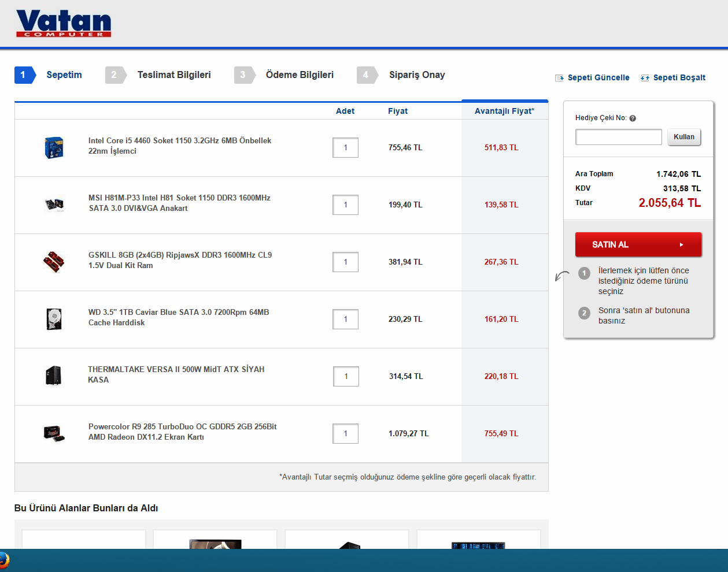The image size is (728, 572).
Task: Click the discounted price 161,20 TL
Action: coord(501,319)
